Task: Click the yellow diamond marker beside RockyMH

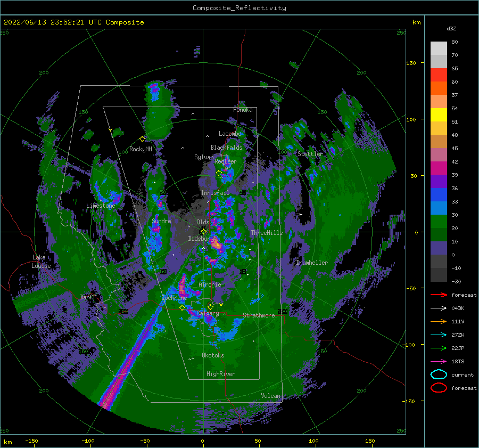Action: tap(142, 139)
